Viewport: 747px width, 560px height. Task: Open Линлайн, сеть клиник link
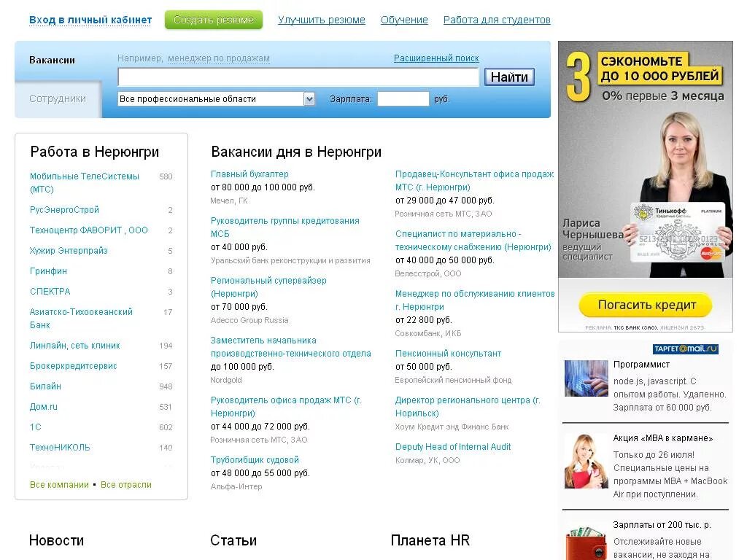[x=75, y=346]
